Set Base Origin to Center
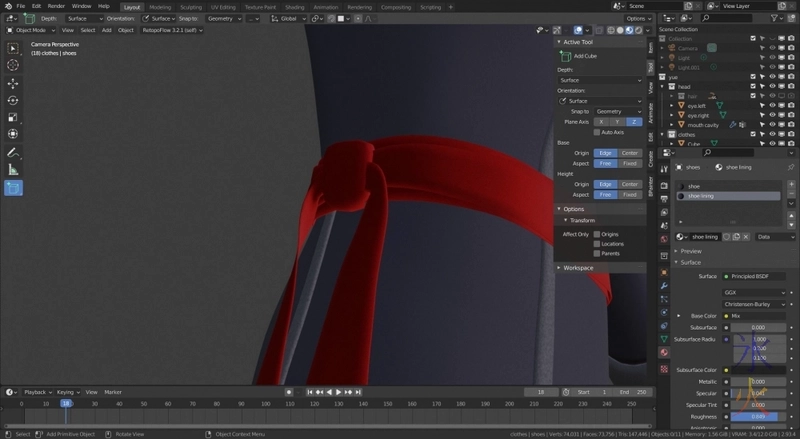This screenshot has width=800, height=439. (630, 153)
